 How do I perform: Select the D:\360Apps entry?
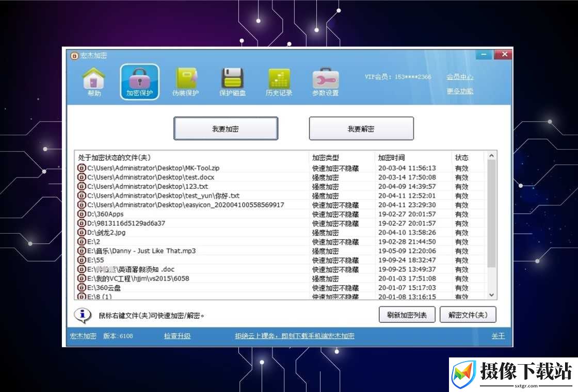(x=280, y=214)
